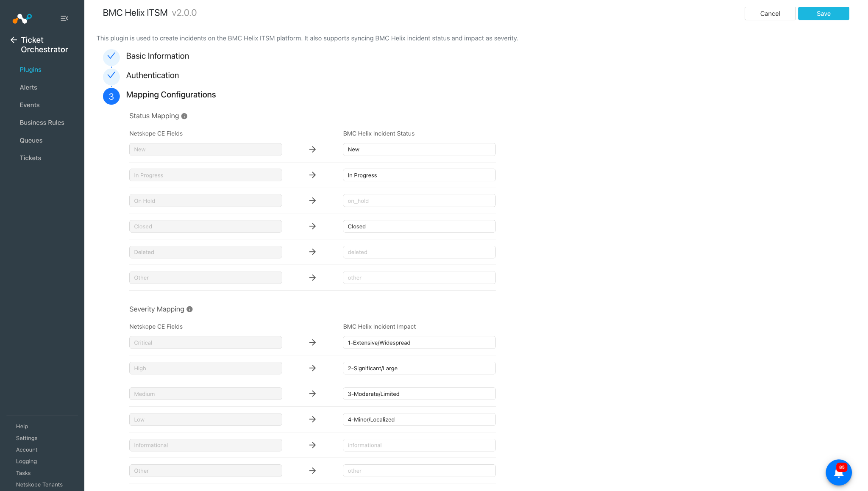Screen dimensions: 868x491
Task: Open Alerts in the sidebar
Action: click(28, 87)
